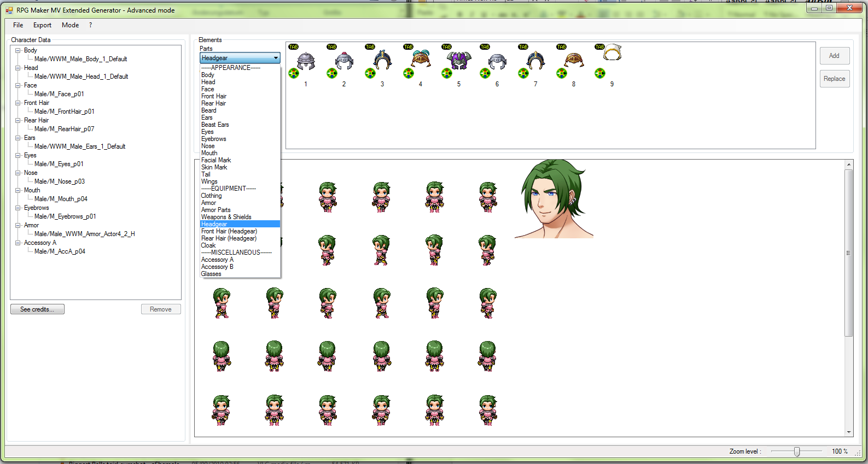This screenshot has height=464, width=868.
Task: Select the white hood headgear number 9
Action: coord(612,53)
